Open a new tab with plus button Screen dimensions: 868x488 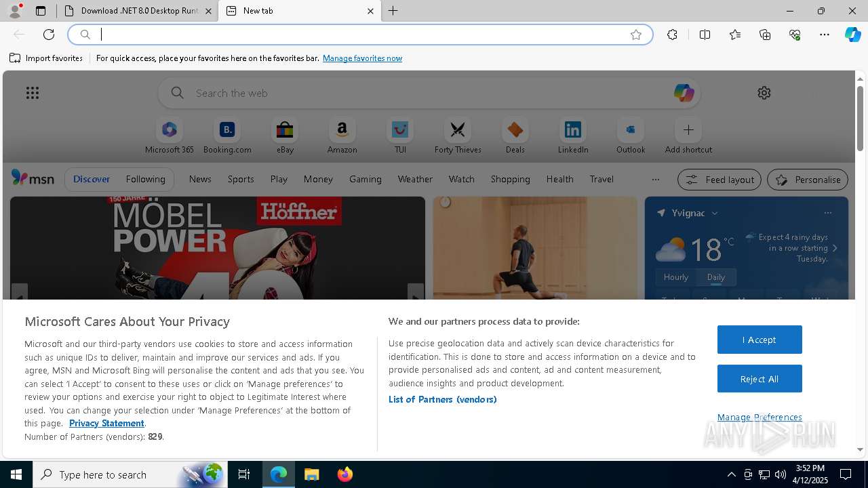pos(393,11)
